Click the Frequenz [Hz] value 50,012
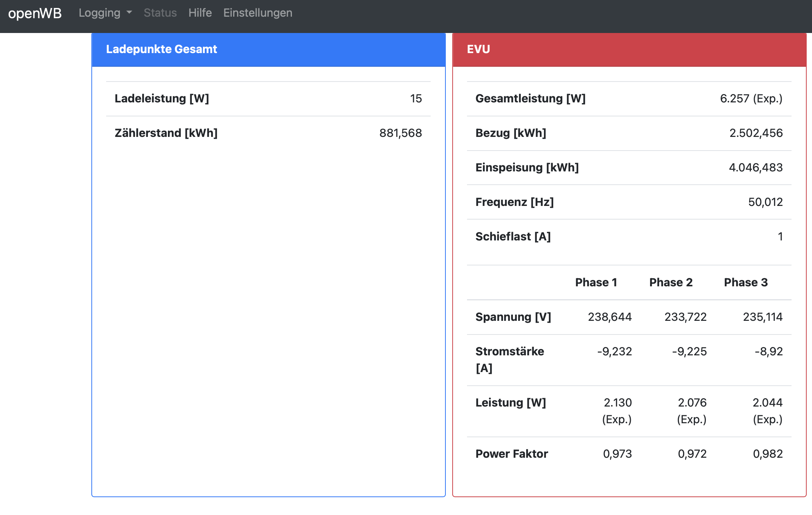 coord(765,202)
